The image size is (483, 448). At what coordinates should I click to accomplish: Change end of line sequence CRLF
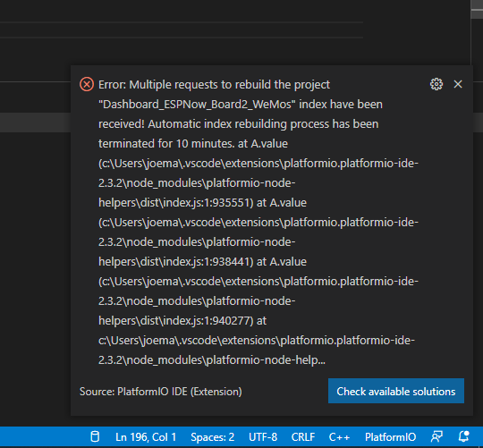(x=303, y=437)
